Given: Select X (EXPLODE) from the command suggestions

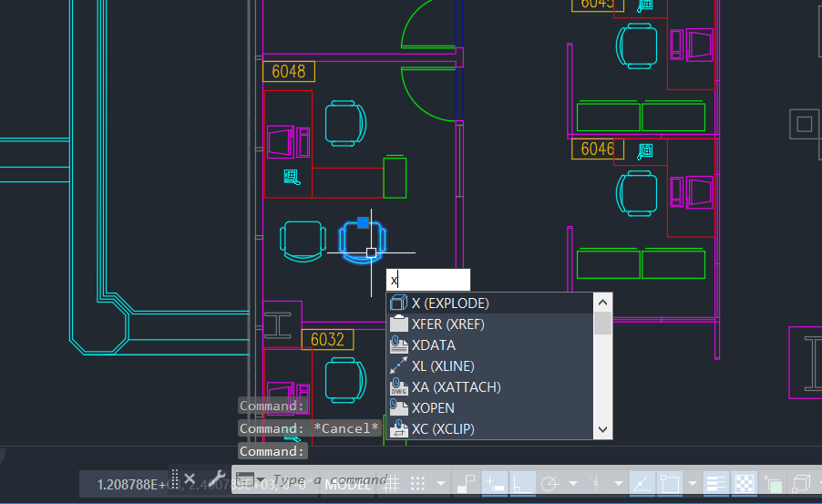Looking at the screenshot, I should (450, 303).
